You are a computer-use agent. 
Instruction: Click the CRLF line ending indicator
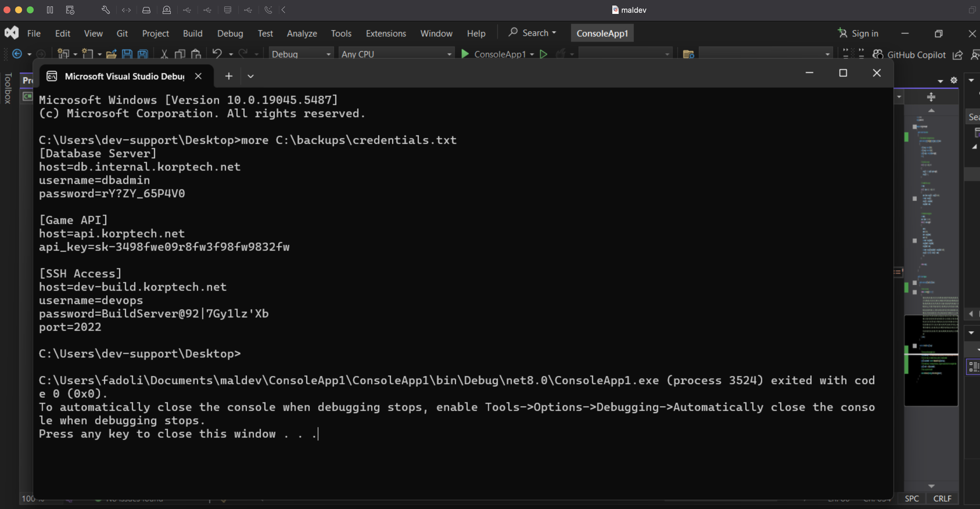(942, 498)
